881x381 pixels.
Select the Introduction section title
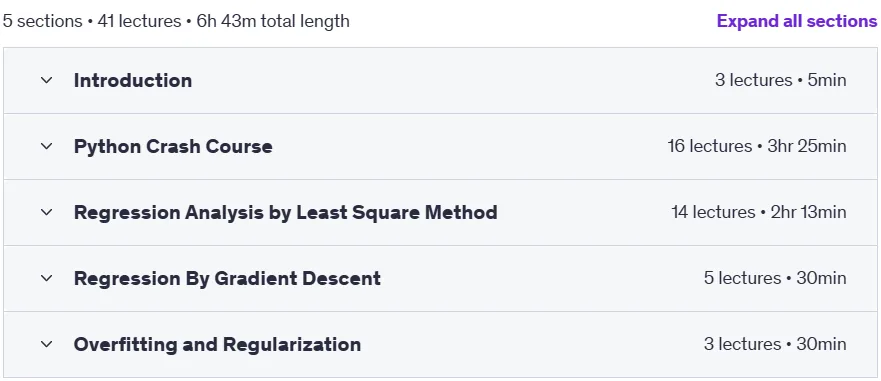pos(133,80)
